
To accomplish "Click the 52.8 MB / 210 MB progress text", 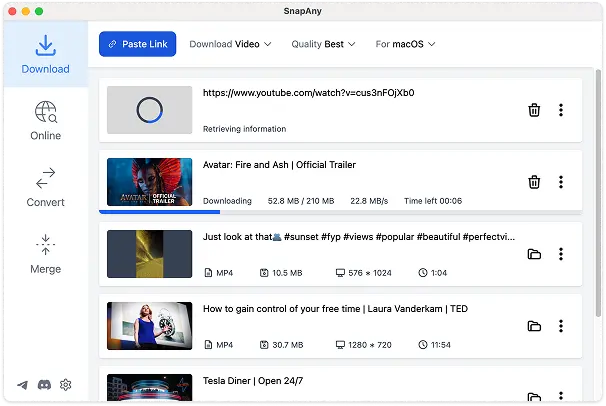I will pos(301,201).
